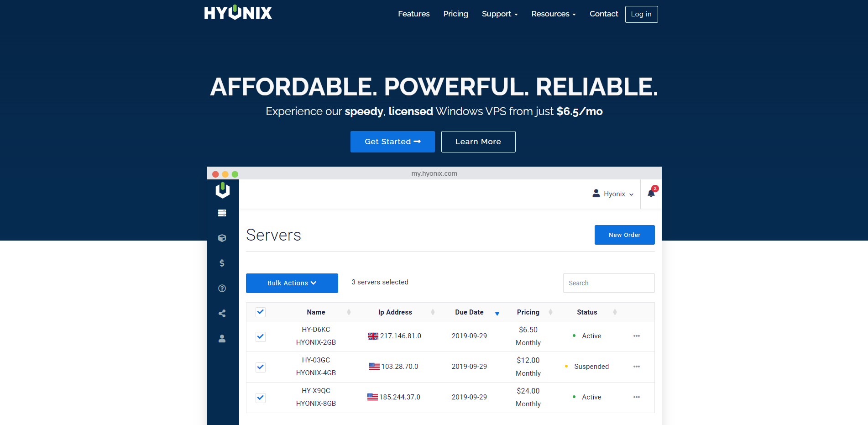Click the Get Started button

(x=392, y=142)
